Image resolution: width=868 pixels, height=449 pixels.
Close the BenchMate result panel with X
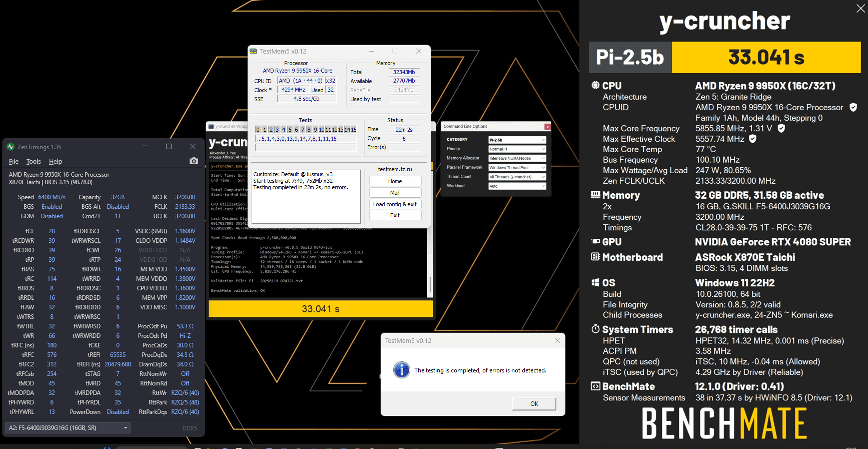(x=860, y=9)
